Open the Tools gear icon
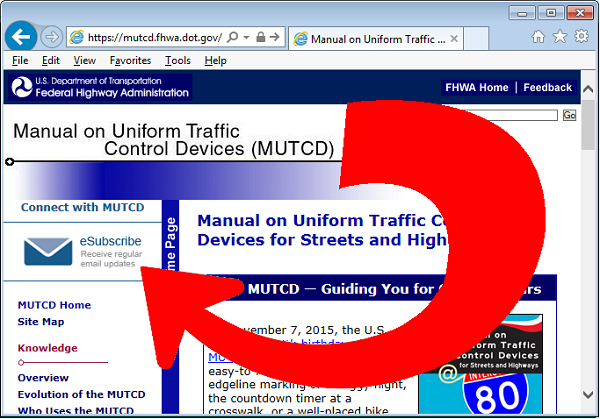 pos(579,37)
